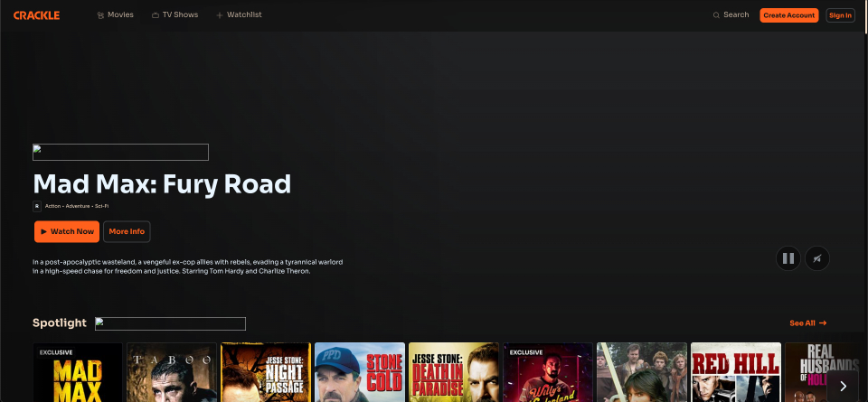
Task: Click the Sign In button
Action: (x=840, y=15)
